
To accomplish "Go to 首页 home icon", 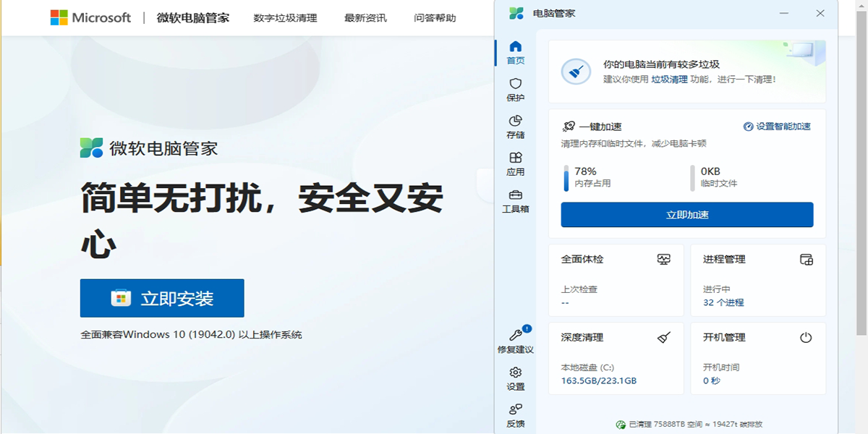I will click(516, 47).
